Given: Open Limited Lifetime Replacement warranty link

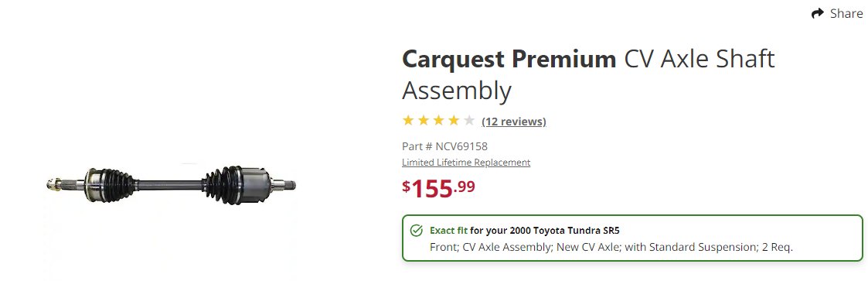Looking at the screenshot, I should click(x=466, y=163).
